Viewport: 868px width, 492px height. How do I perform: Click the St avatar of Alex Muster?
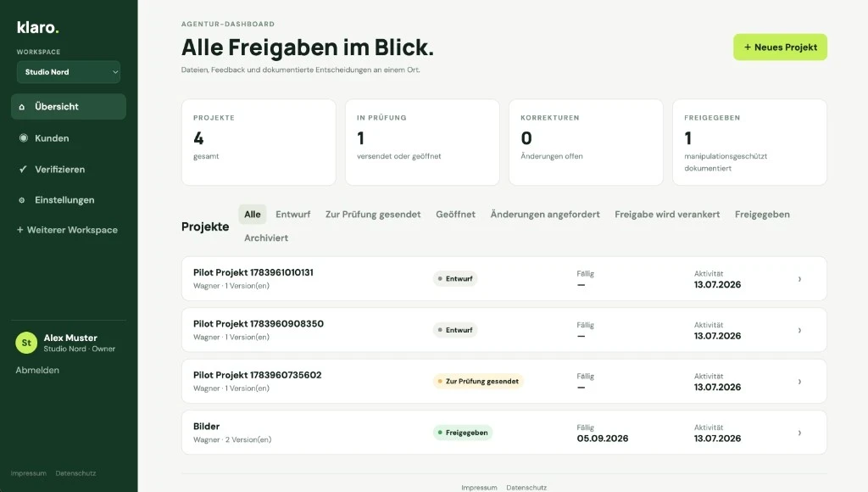[x=26, y=343]
